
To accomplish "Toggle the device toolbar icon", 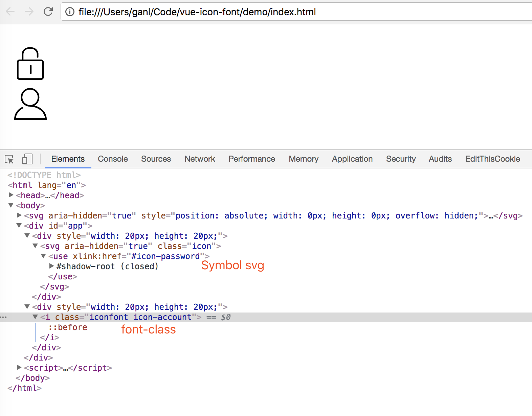I will [x=27, y=159].
